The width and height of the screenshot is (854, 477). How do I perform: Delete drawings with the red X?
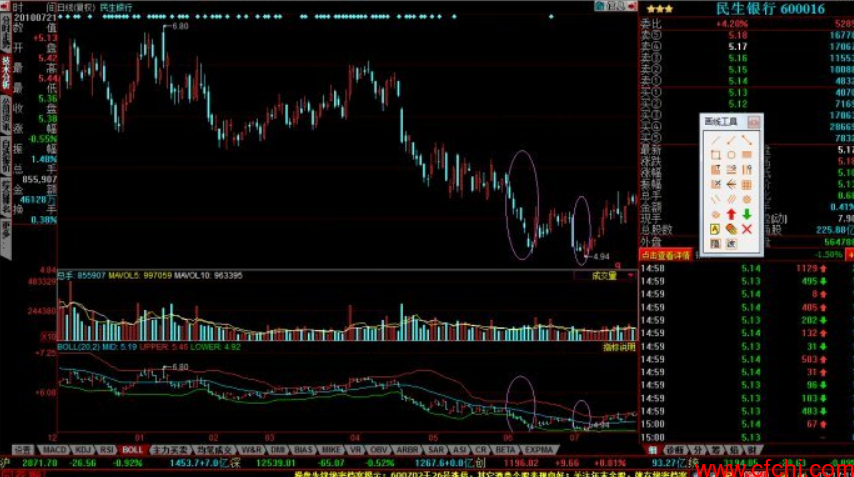coord(747,229)
